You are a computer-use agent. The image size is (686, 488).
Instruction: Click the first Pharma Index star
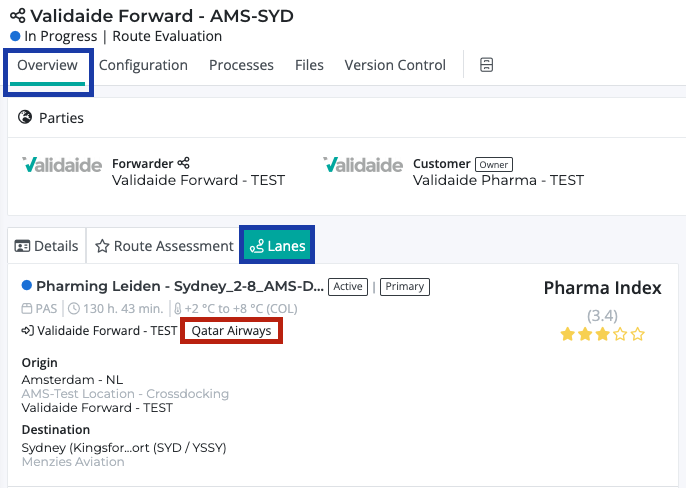tap(567, 334)
